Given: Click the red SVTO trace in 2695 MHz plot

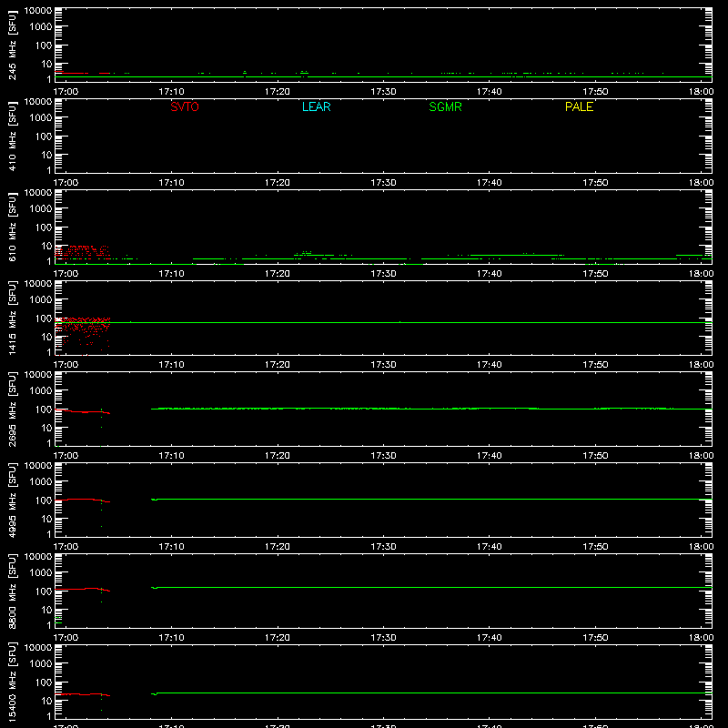Looking at the screenshot, I should pos(82,411).
